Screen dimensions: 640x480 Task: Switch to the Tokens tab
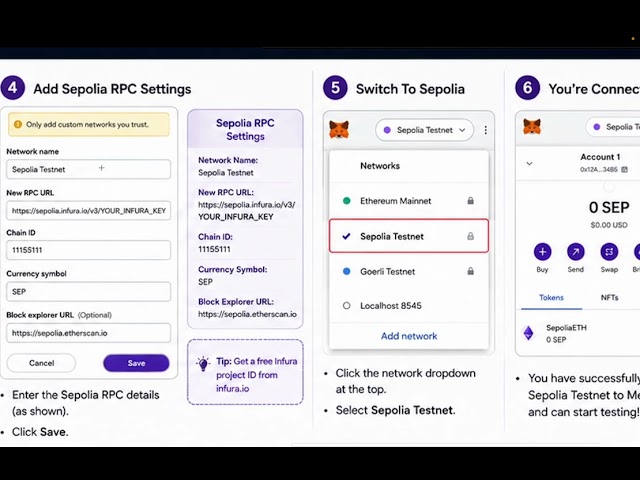[551, 298]
